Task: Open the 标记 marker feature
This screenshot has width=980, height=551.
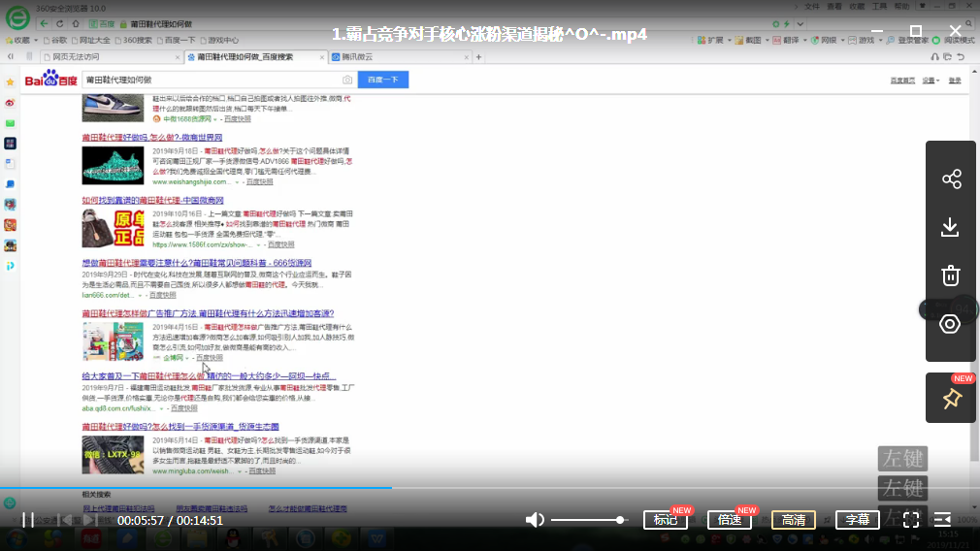Action: (x=665, y=520)
